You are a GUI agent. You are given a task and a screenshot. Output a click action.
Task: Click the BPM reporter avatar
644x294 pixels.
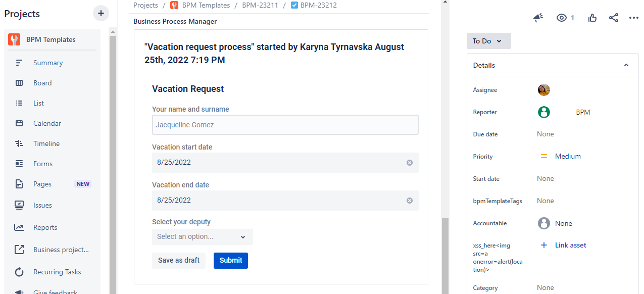(x=544, y=112)
